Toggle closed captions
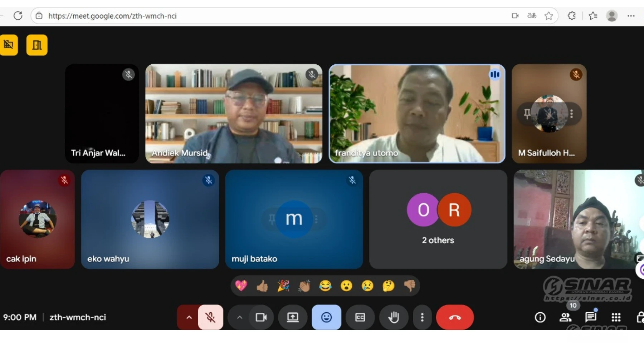The height and width of the screenshot is (362, 644). (x=360, y=317)
